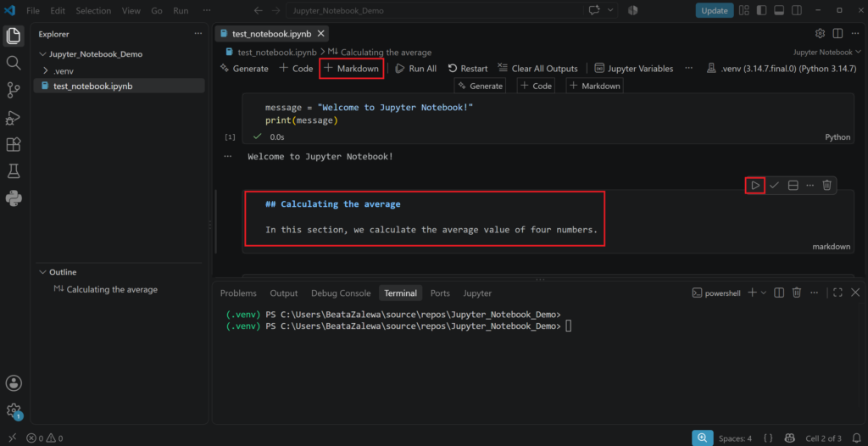This screenshot has width=868, height=446.
Task: Click the zoom magnifier status bar item
Action: tap(703, 438)
